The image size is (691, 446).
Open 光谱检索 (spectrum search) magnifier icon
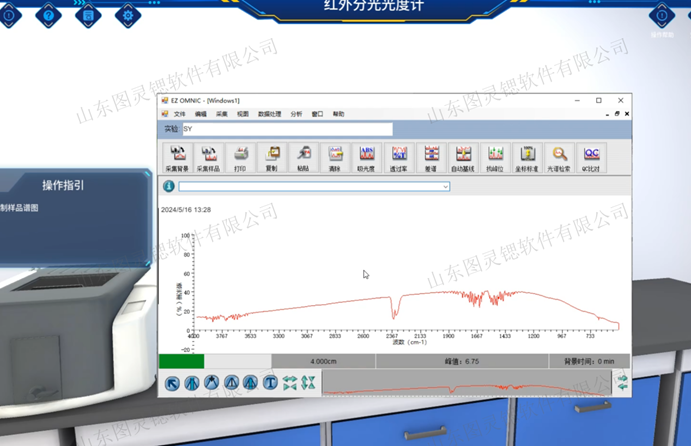pos(559,157)
